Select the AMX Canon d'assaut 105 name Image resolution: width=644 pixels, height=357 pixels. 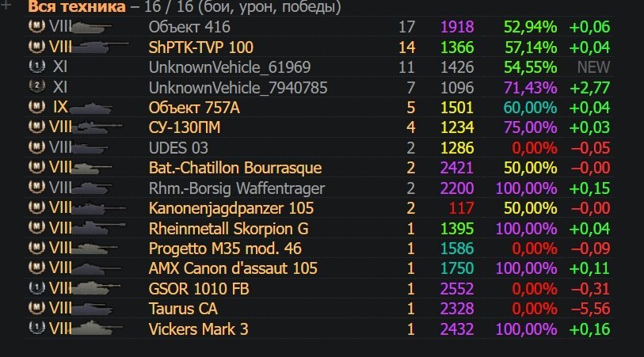click(233, 268)
